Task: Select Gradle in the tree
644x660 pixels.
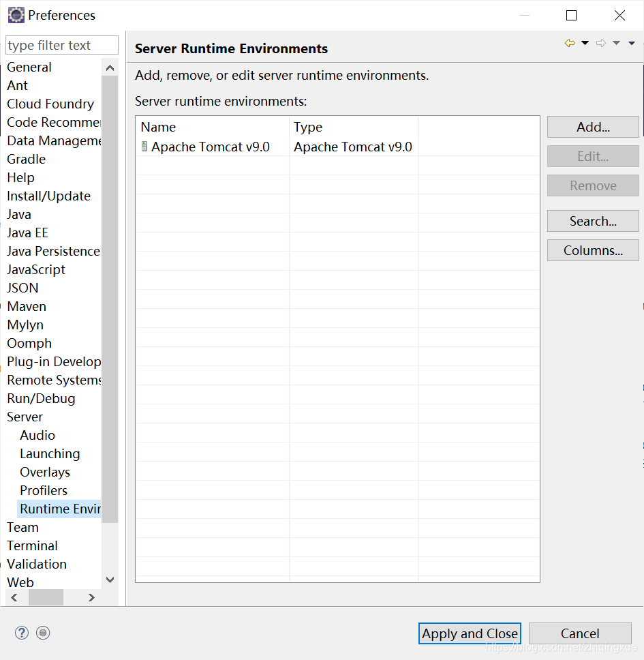Action: coord(26,159)
